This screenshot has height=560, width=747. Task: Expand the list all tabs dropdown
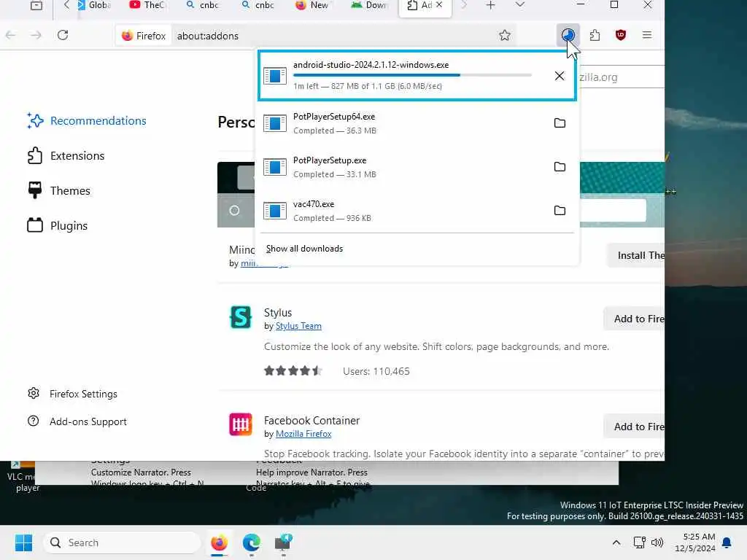tap(519, 5)
